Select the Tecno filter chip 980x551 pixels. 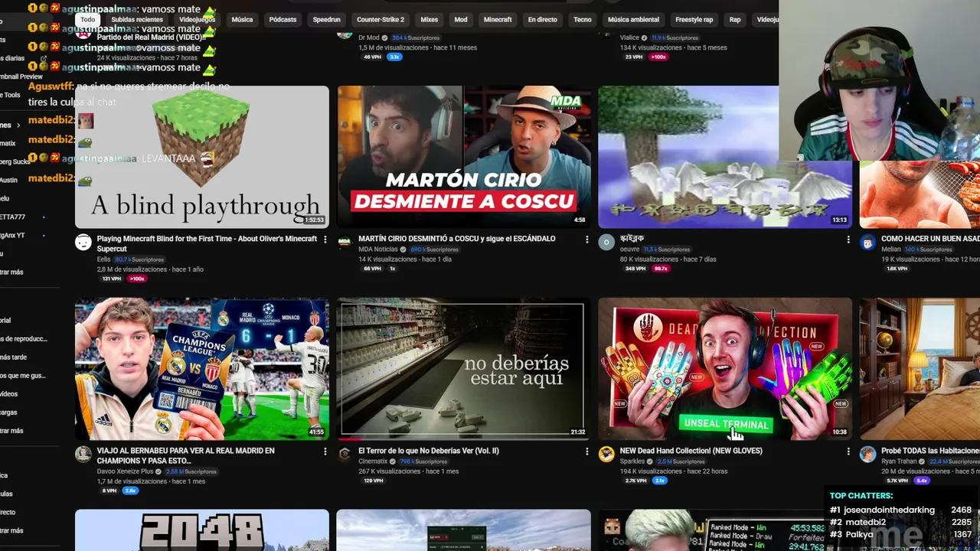583,19
